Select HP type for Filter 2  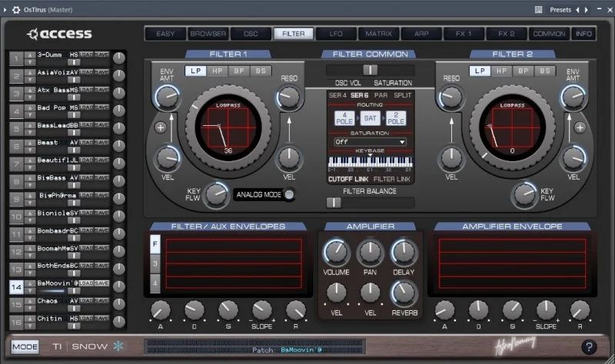502,71
